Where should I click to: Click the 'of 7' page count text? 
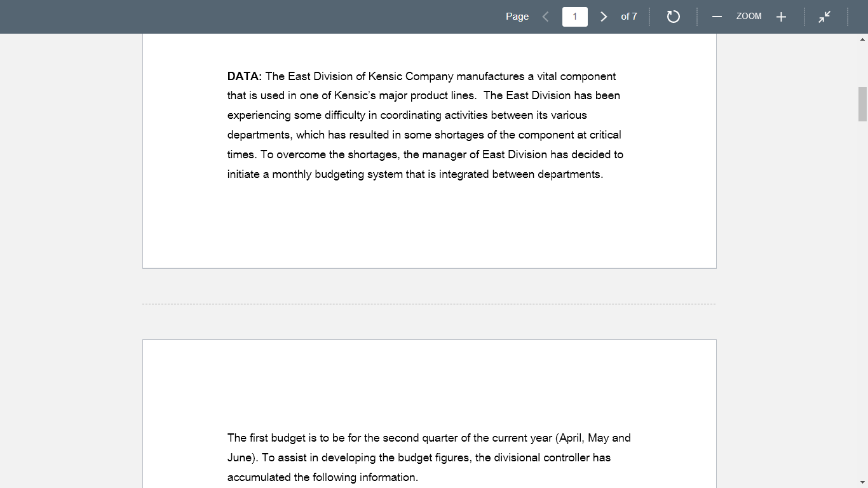[x=629, y=17]
